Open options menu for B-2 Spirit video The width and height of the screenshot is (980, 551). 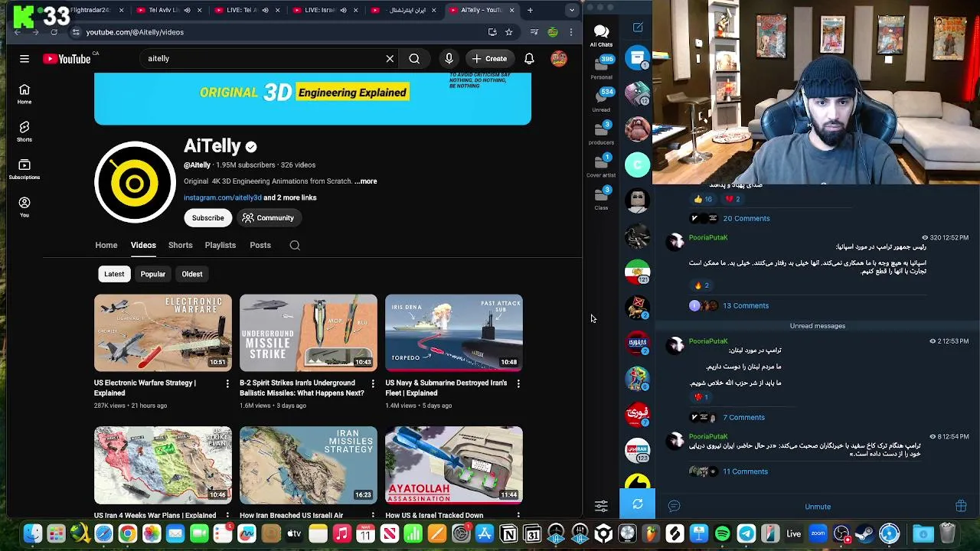[373, 383]
